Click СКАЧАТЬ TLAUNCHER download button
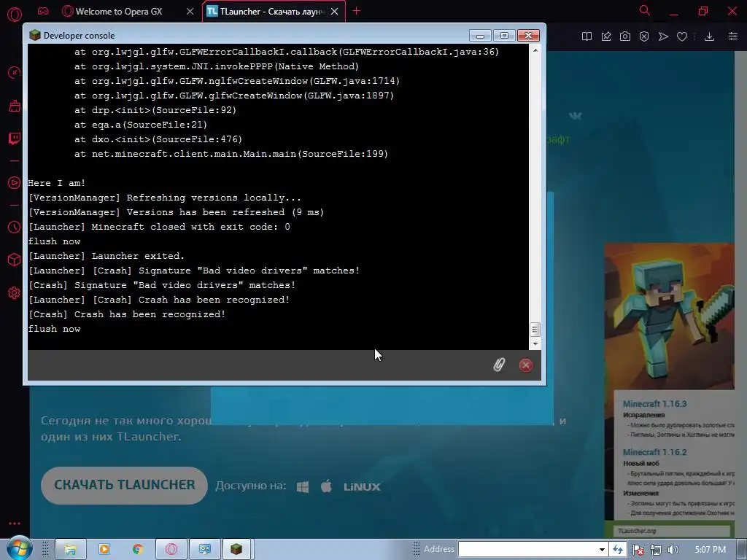This screenshot has width=747, height=560. click(x=124, y=485)
